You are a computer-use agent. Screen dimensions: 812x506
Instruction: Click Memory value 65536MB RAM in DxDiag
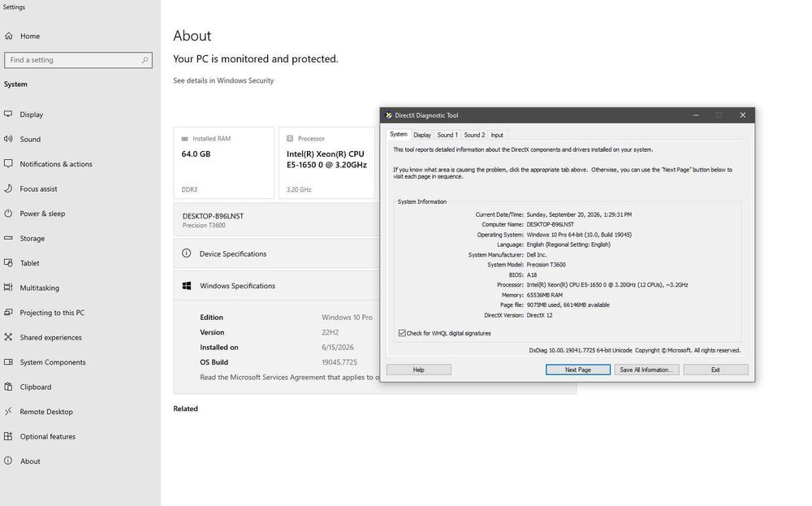[544, 295]
